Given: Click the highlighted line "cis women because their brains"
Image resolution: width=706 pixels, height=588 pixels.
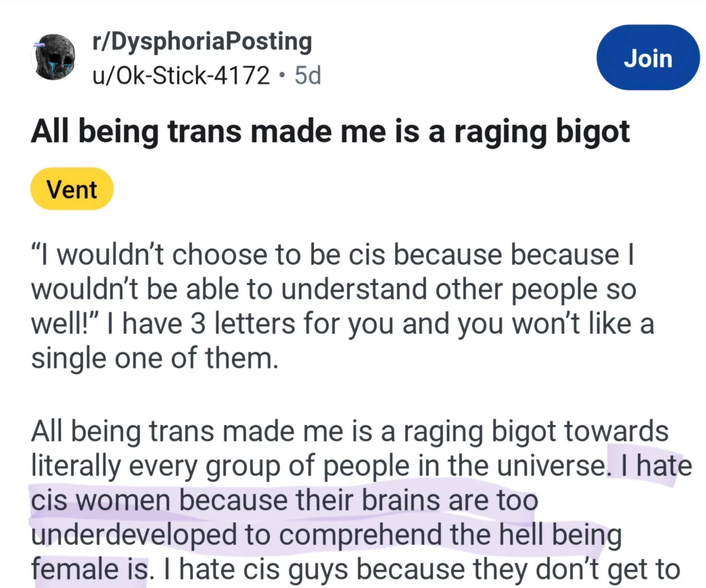Looking at the screenshot, I should click(284, 501).
